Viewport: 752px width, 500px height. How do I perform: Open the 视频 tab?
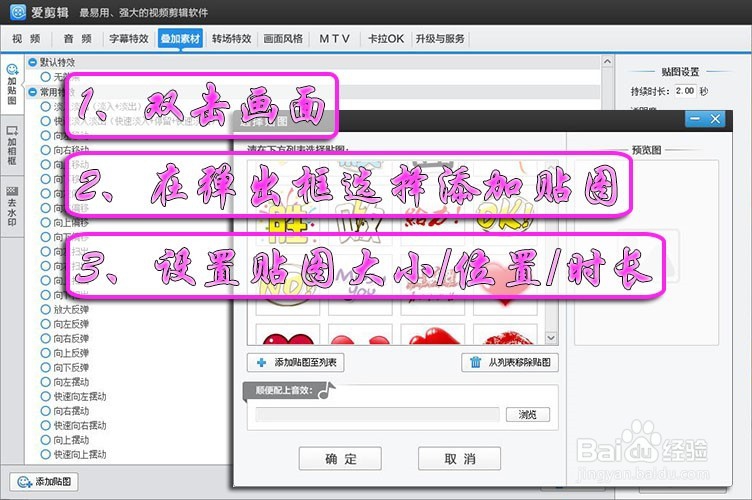pyautogui.click(x=26, y=39)
